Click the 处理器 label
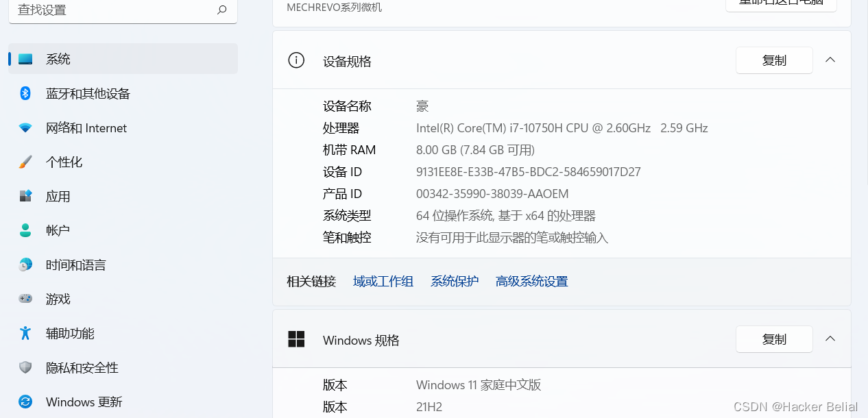This screenshot has width=868, height=418. [341, 128]
